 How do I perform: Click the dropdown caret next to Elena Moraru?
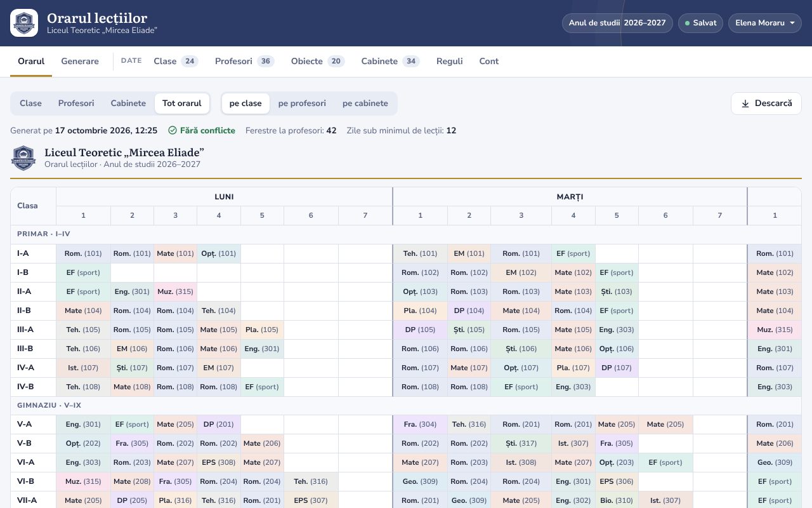point(792,23)
